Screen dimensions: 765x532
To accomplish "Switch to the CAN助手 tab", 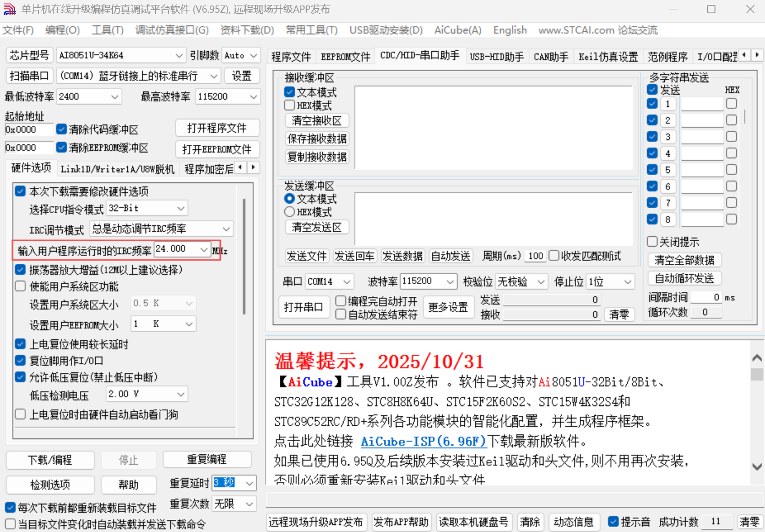I will click(x=550, y=56).
